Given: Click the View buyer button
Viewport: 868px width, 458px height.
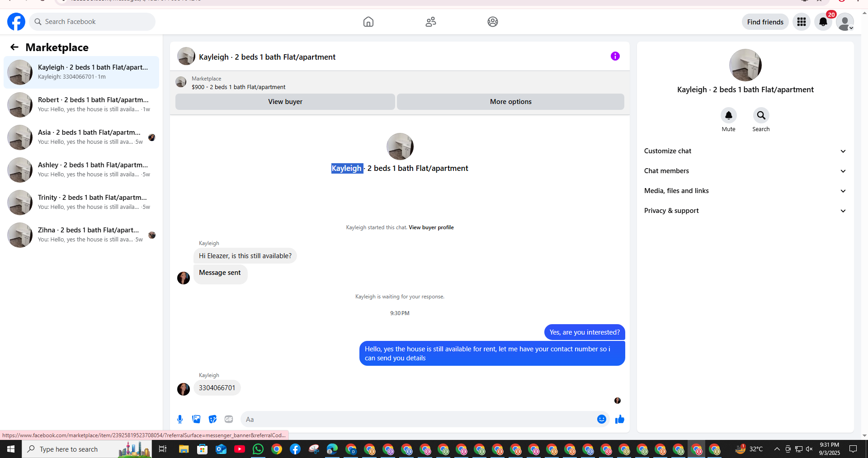Looking at the screenshot, I should 285,102.
